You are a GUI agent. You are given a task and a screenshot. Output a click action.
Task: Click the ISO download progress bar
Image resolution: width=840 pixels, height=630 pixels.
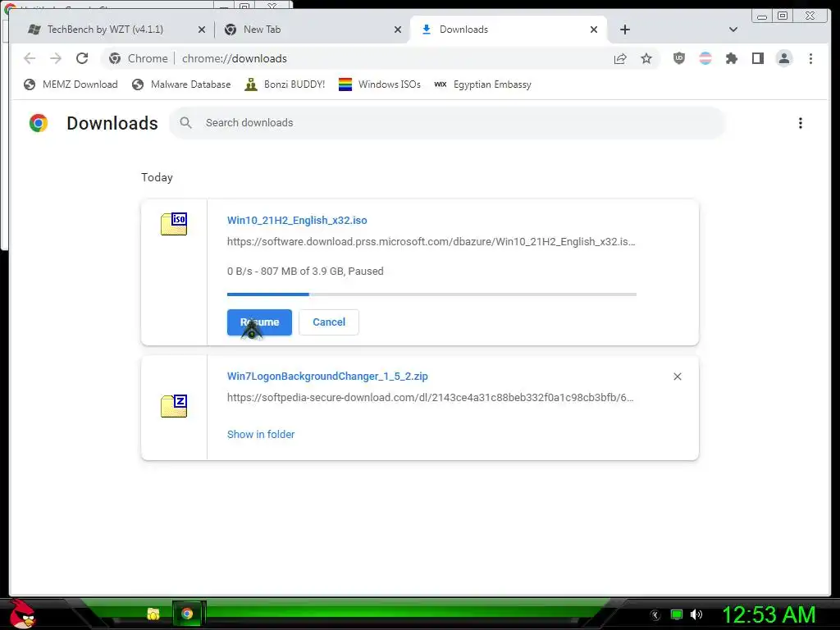click(431, 294)
